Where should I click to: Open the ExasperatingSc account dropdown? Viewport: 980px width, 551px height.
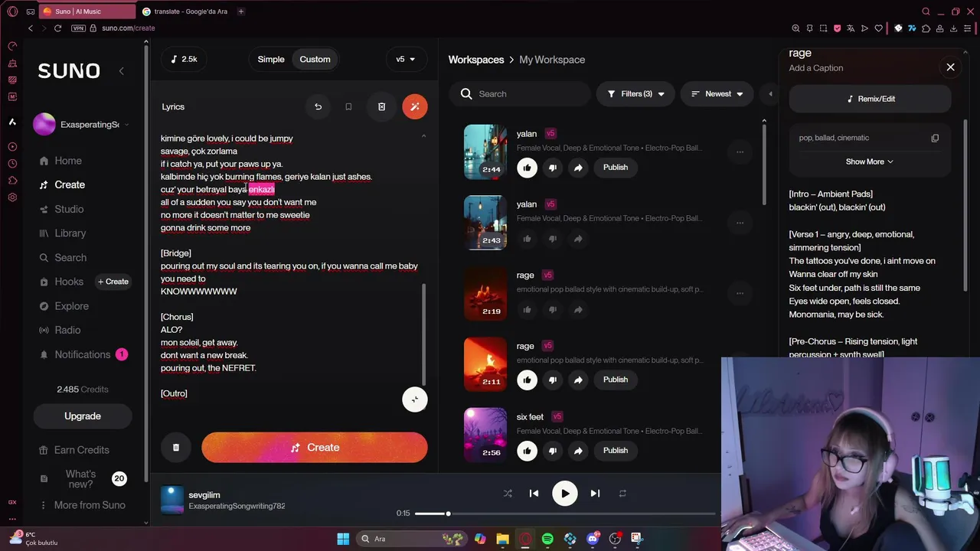(x=82, y=124)
